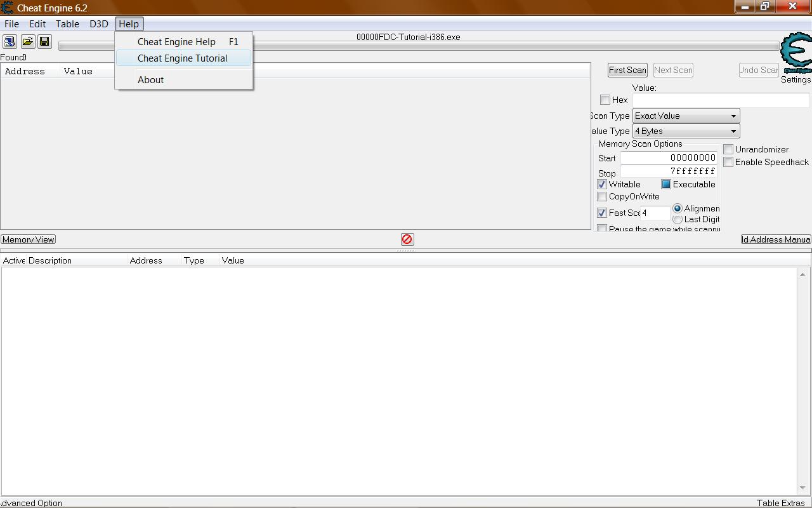Click the address list scroll down arrow
The width and height of the screenshot is (812, 508).
[x=802, y=488]
